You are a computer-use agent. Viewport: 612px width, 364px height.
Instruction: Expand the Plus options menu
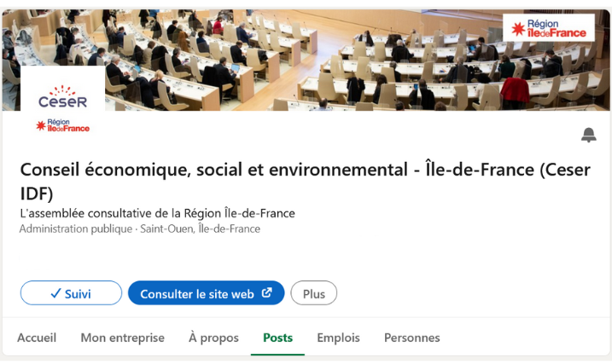tap(313, 293)
